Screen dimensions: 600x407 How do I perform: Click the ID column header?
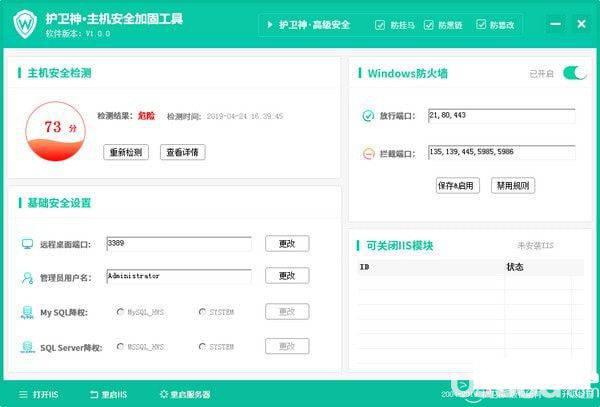[431, 267]
